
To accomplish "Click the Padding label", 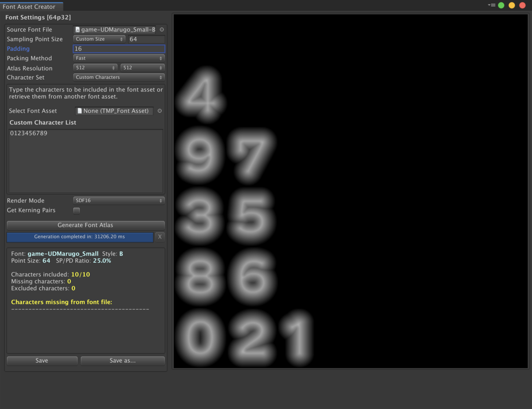I will [x=18, y=49].
